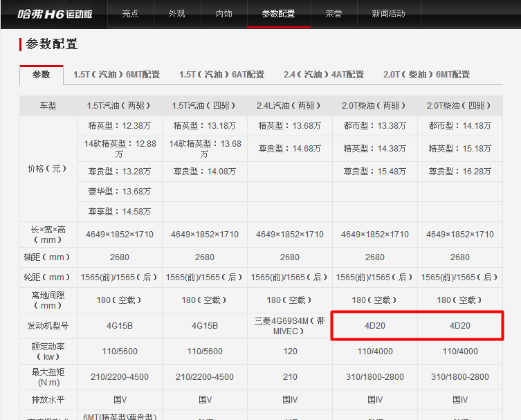521x420 pixels.
Task: Click 180(空载) under 2.0T柴油(两驱)
Action: pyautogui.click(x=374, y=300)
